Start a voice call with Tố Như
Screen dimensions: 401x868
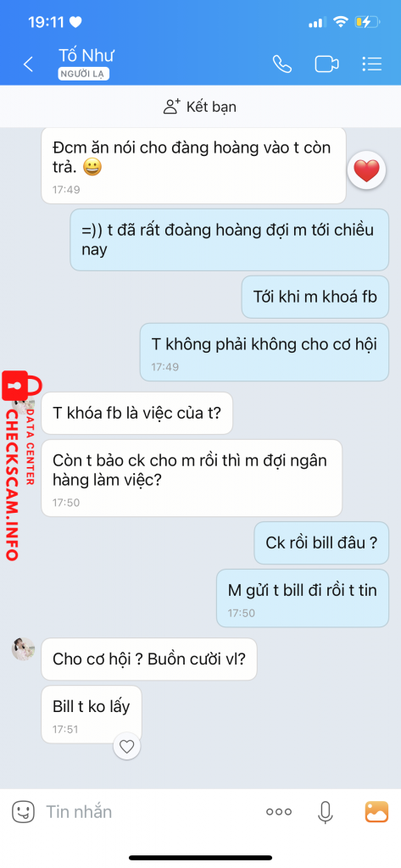(x=282, y=64)
